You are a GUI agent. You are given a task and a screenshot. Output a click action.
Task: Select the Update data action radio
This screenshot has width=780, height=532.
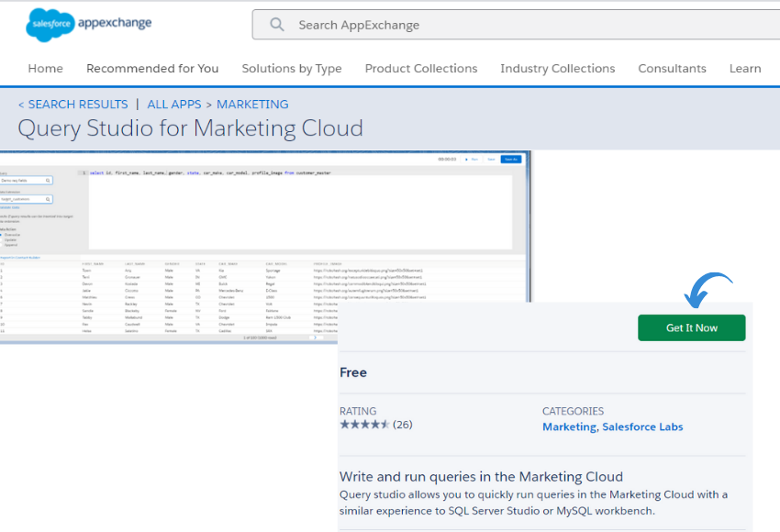click(2, 240)
